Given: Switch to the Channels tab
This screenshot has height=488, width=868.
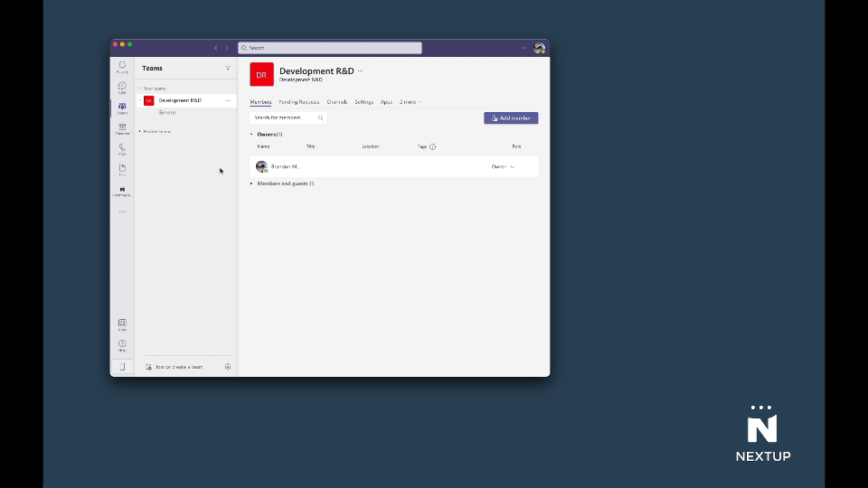Looking at the screenshot, I should (x=337, y=102).
